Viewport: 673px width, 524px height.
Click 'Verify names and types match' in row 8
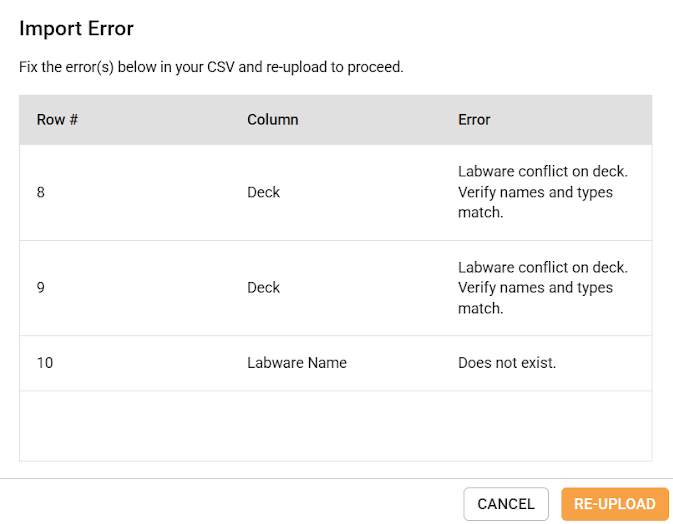pos(535,202)
